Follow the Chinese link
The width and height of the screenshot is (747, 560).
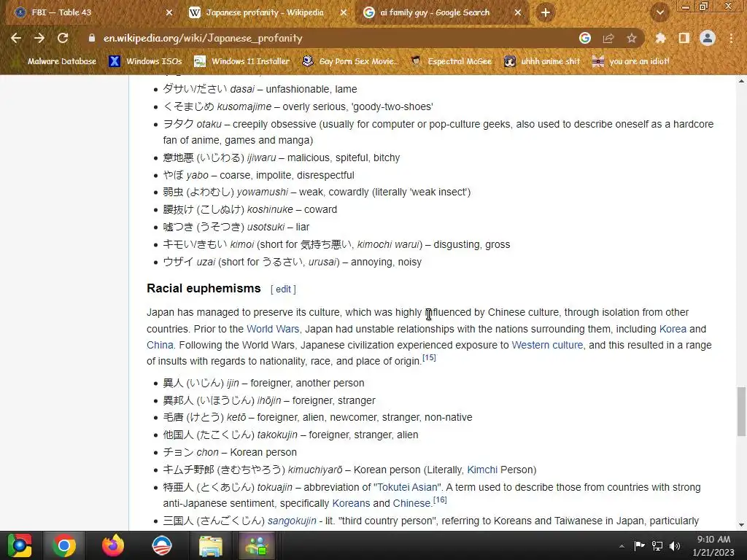[411, 504]
